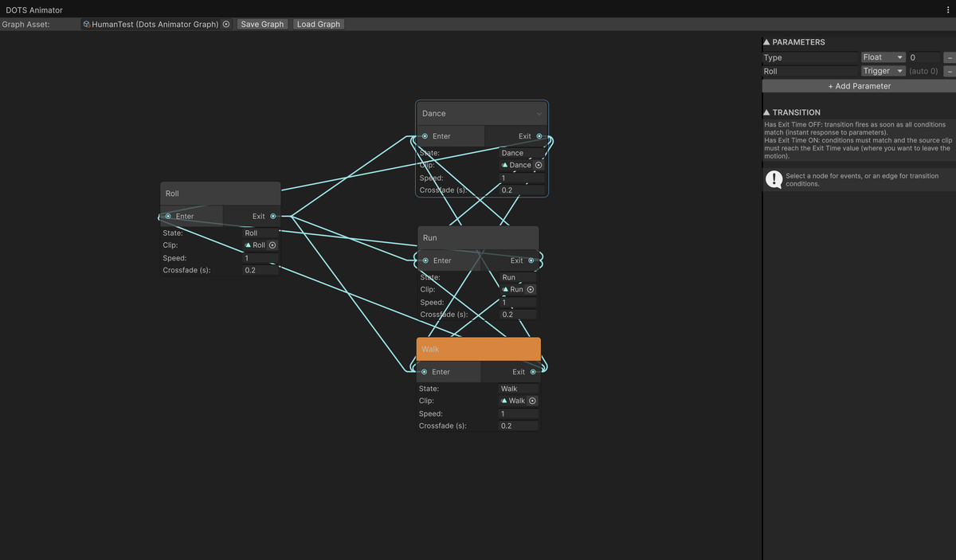Add a new parameter
This screenshot has height=560, width=956.
(859, 86)
